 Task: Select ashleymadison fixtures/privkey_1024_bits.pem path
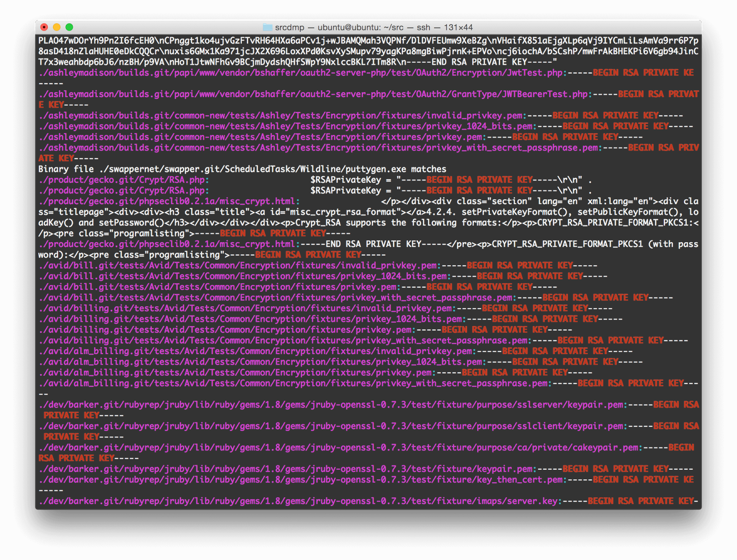pyautogui.click(x=286, y=126)
